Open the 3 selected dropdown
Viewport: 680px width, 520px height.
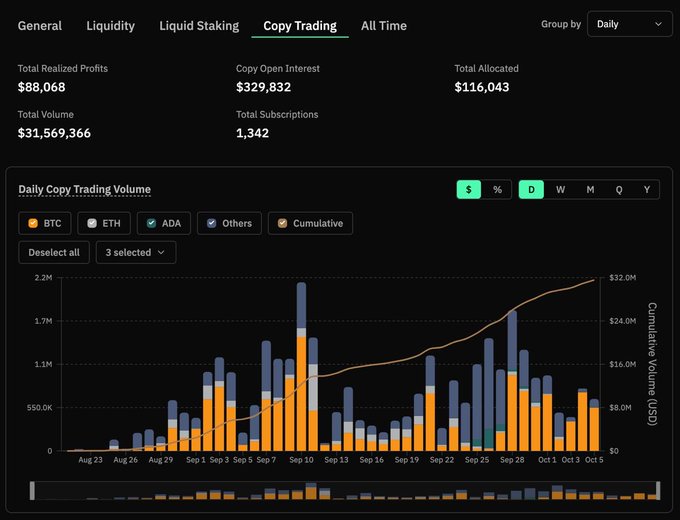coord(136,252)
